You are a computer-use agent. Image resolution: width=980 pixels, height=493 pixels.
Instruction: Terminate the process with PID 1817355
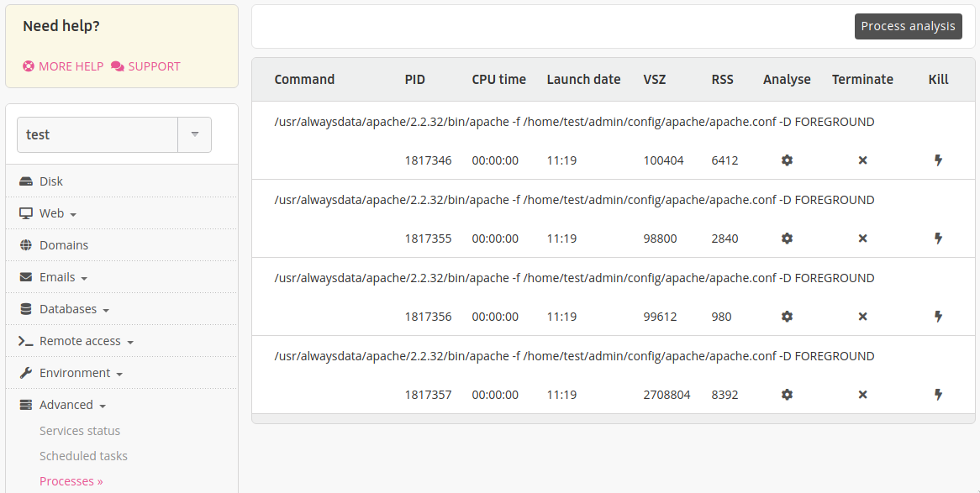pos(862,238)
